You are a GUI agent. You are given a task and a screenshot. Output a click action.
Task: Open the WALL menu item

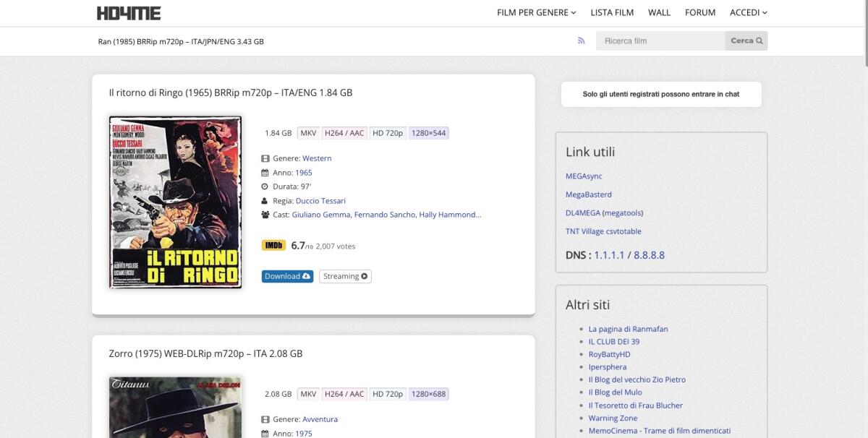click(659, 12)
